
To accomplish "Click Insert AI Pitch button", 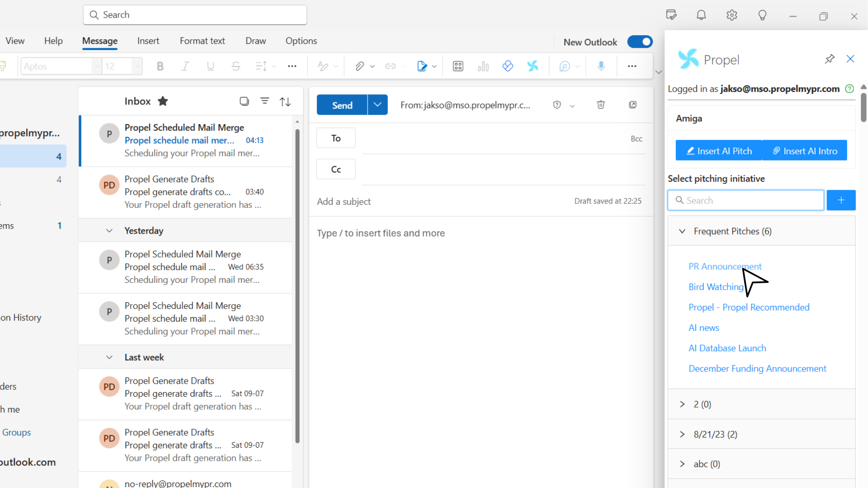I will 719,150.
